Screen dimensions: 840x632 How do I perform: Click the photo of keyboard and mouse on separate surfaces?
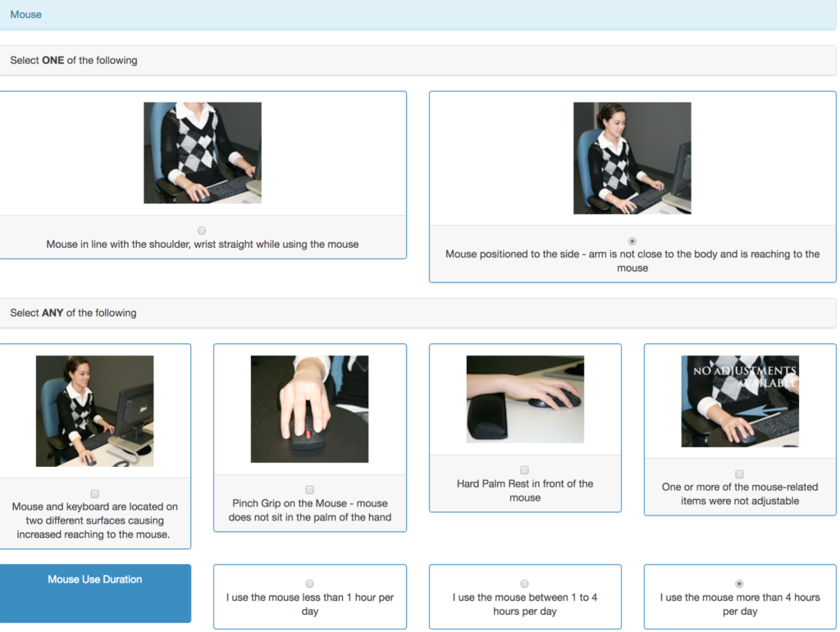pos(95,411)
